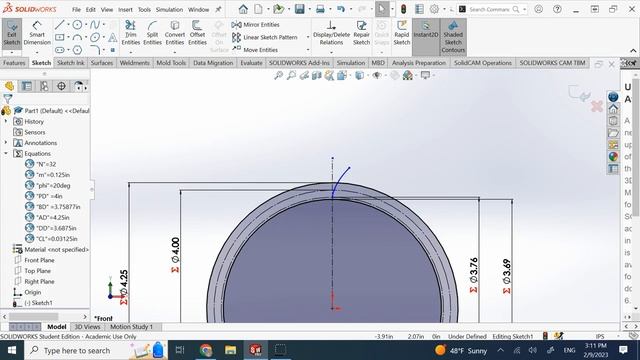The image size is (640, 360).
Task: Open the Insert menu
Action: point(125,9)
